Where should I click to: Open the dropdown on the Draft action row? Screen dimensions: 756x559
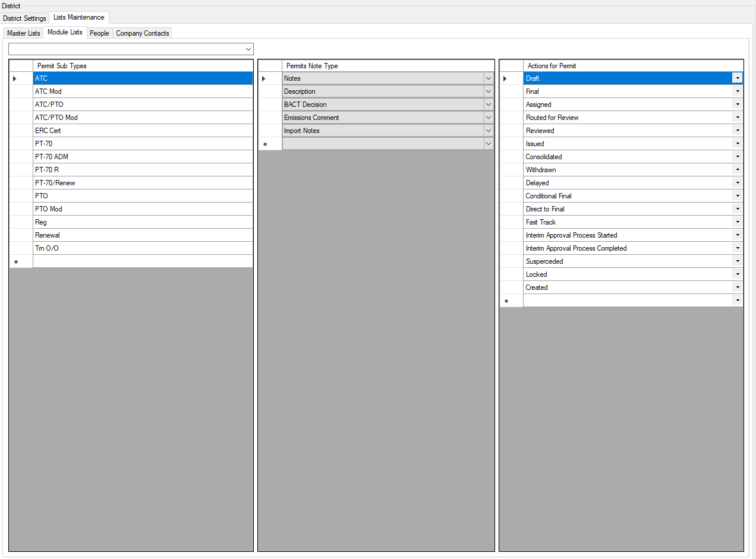coord(737,78)
